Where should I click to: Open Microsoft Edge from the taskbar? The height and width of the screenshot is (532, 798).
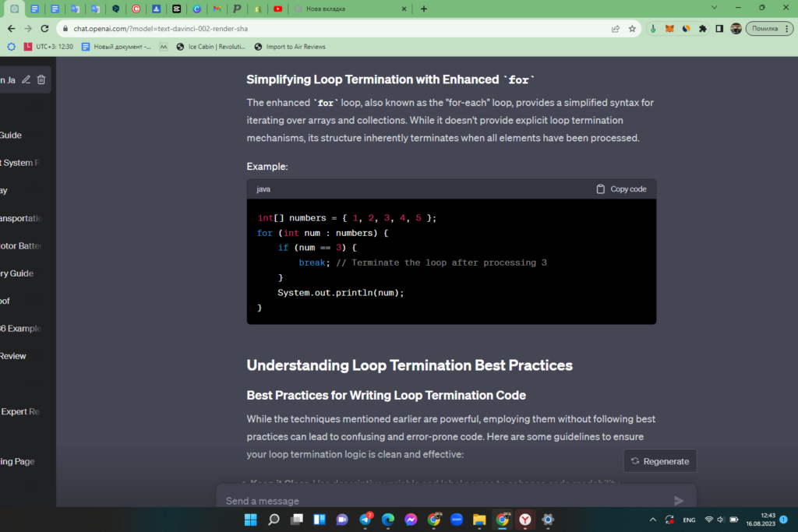tap(388, 520)
